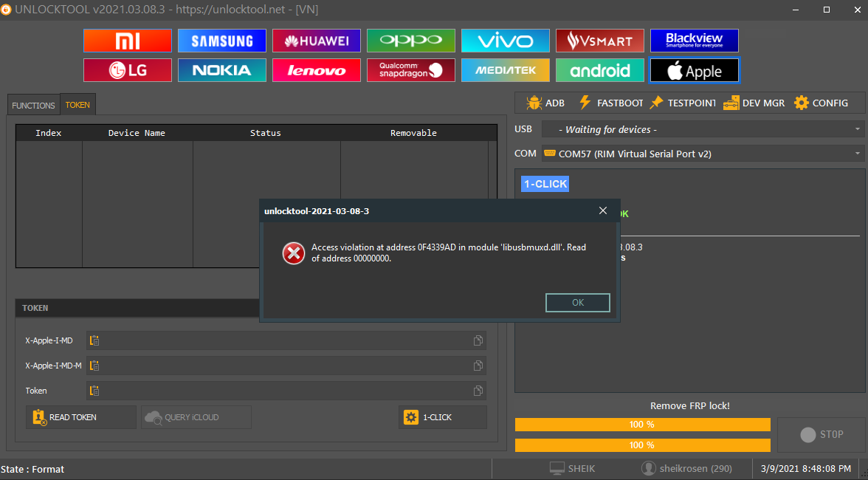Maximize the UnlockTool window

[827, 10]
